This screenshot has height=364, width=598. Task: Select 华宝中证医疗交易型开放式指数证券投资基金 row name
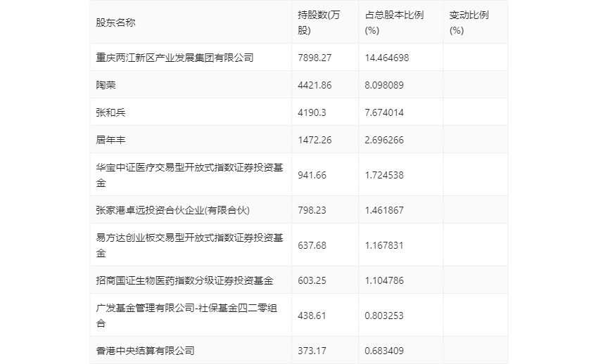(x=189, y=175)
